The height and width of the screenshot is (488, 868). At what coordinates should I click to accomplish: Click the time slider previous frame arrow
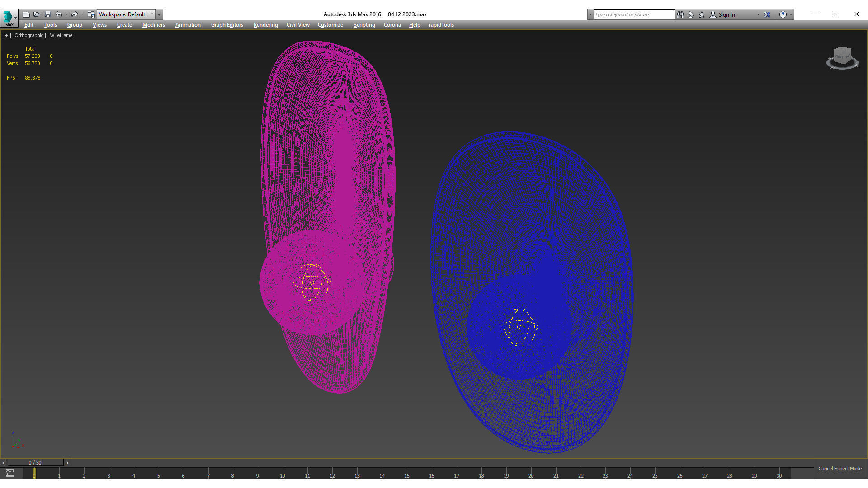pos(4,463)
